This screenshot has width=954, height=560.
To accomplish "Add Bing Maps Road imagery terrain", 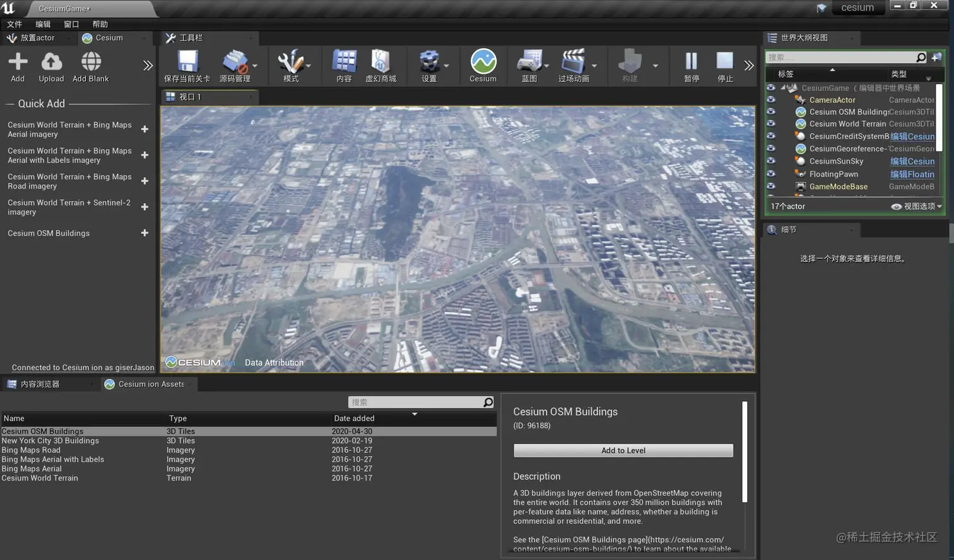I will [144, 181].
